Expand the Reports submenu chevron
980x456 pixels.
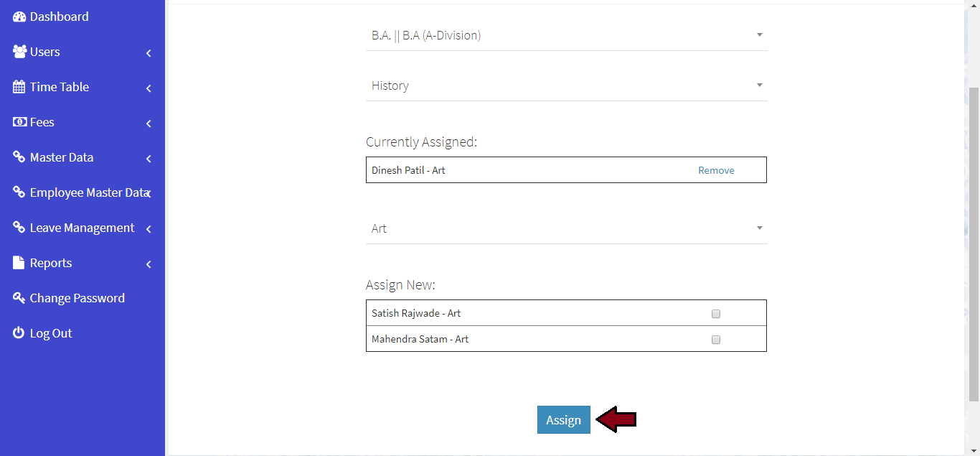(149, 264)
